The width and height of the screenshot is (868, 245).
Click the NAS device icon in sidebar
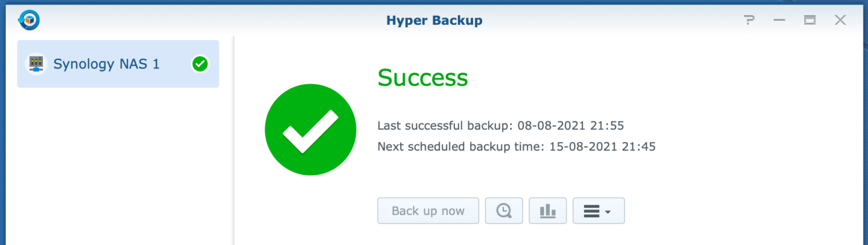pyautogui.click(x=36, y=64)
